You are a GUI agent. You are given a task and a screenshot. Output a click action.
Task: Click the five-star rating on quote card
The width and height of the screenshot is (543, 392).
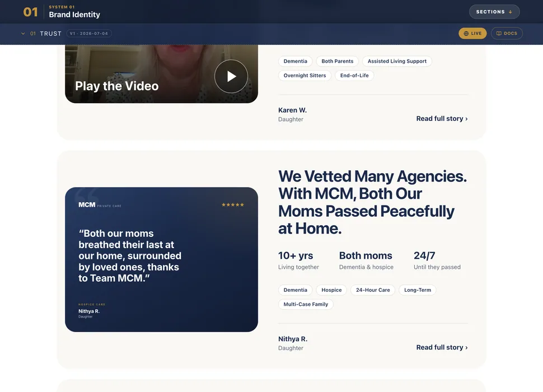233,204
